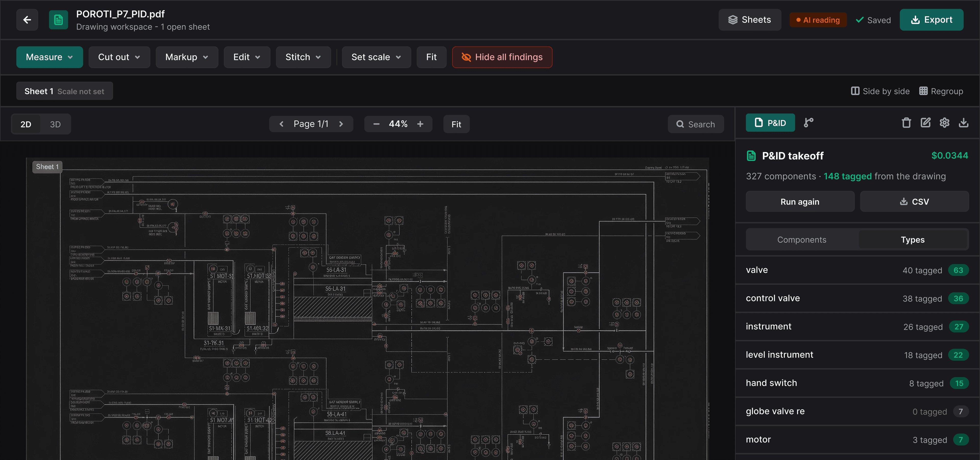
Task: Select the hand switch row
Action: 857,383
